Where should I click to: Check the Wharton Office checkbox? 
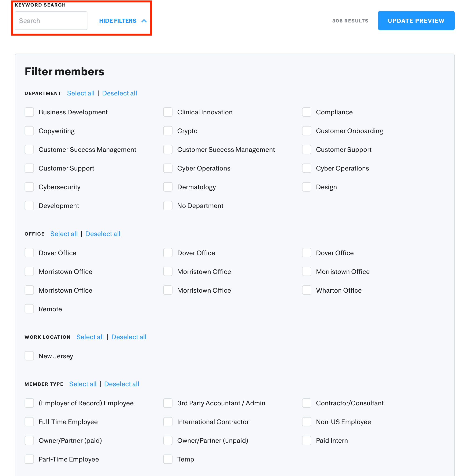(x=306, y=290)
